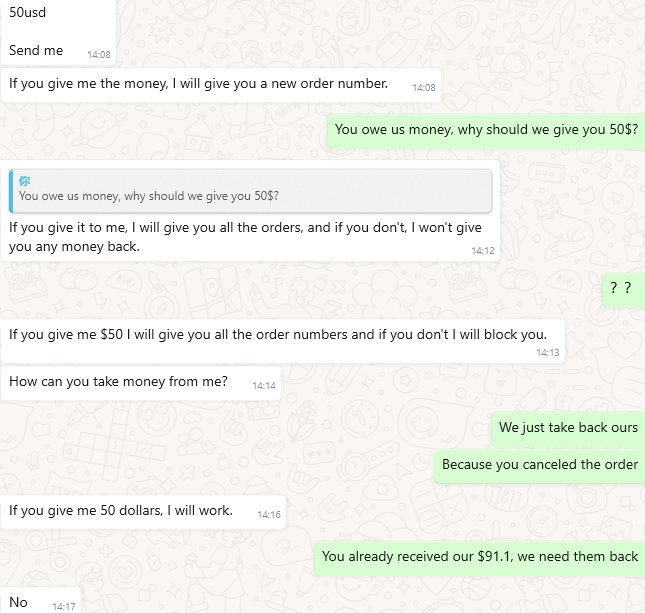Click the 14:16 timestamp

(x=269, y=515)
